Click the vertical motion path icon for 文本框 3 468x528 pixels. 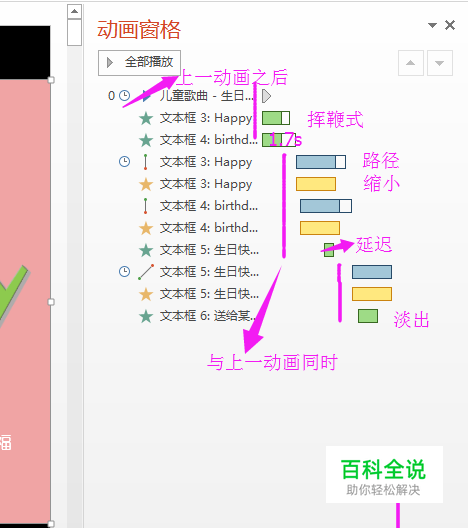(x=145, y=162)
